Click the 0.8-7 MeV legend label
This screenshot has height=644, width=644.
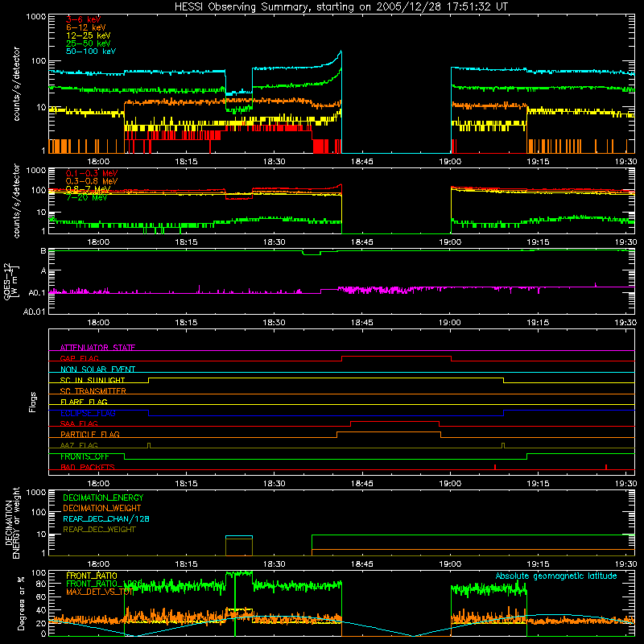click(89, 189)
